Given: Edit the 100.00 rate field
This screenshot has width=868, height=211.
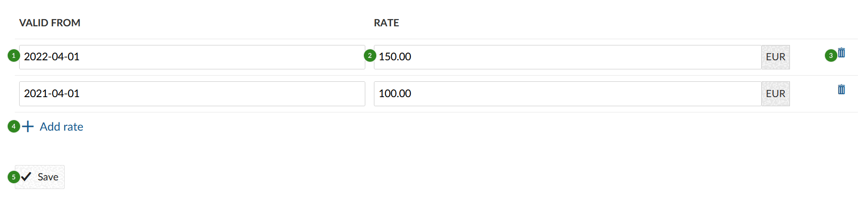Looking at the screenshot, I should coord(567,94).
